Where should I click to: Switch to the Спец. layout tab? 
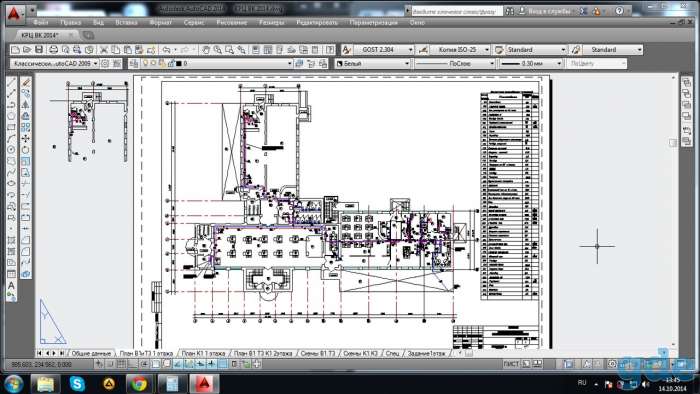pyautogui.click(x=392, y=353)
